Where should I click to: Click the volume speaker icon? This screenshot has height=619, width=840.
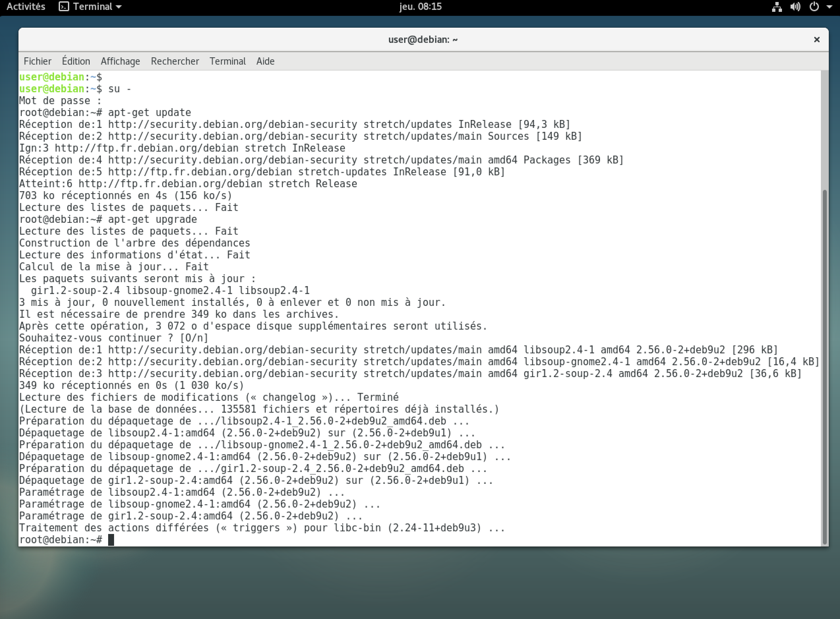coord(795,7)
